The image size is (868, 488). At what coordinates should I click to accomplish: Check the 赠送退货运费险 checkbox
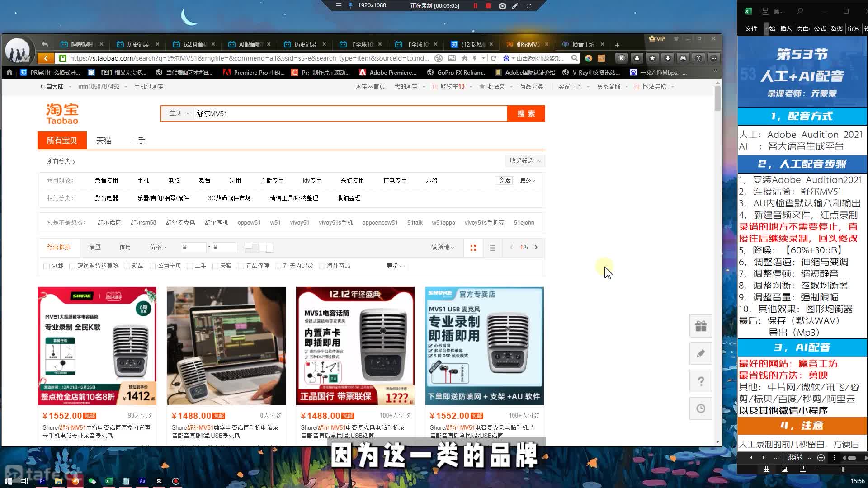point(72,266)
